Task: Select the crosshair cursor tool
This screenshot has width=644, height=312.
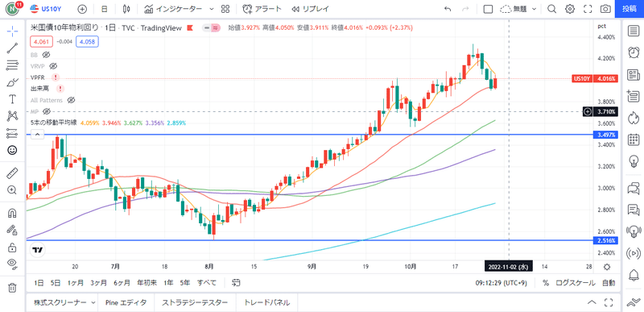Action: pyautogui.click(x=12, y=31)
